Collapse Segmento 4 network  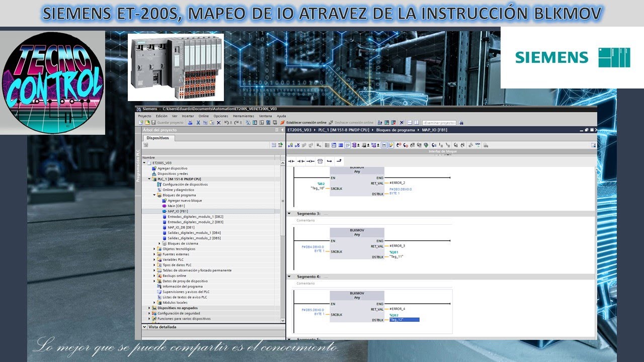pos(289,277)
